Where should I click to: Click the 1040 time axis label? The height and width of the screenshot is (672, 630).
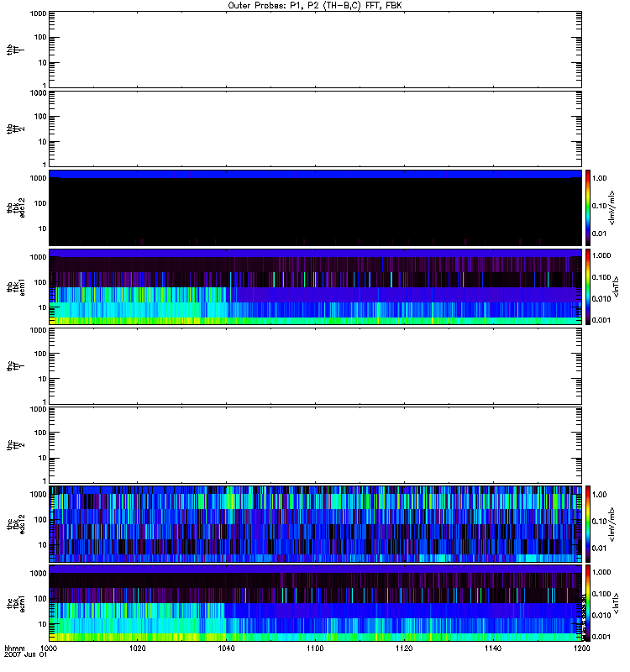(x=227, y=649)
